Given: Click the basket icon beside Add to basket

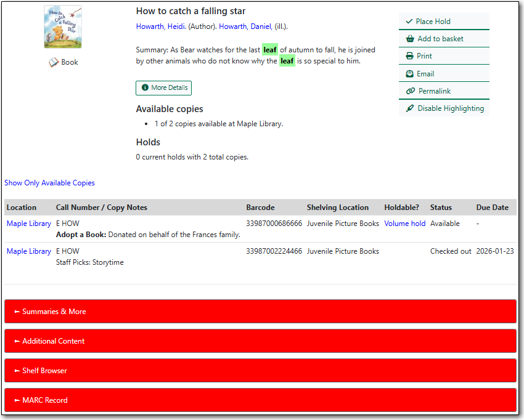Looking at the screenshot, I should [x=409, y=38].
